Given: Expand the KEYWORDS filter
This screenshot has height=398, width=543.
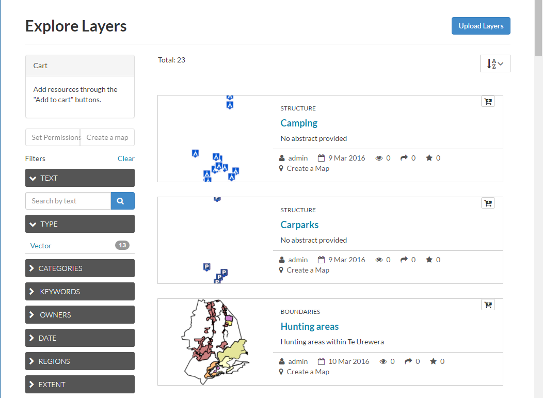Looking at the screenshot, I should (80, 291).
